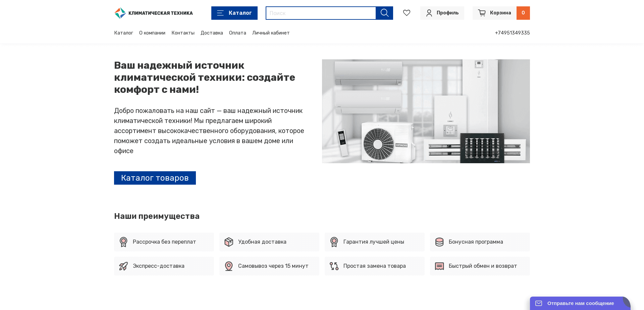Click the Каталог товаров button
Screen dimensions: 644x310
[155, 178]
